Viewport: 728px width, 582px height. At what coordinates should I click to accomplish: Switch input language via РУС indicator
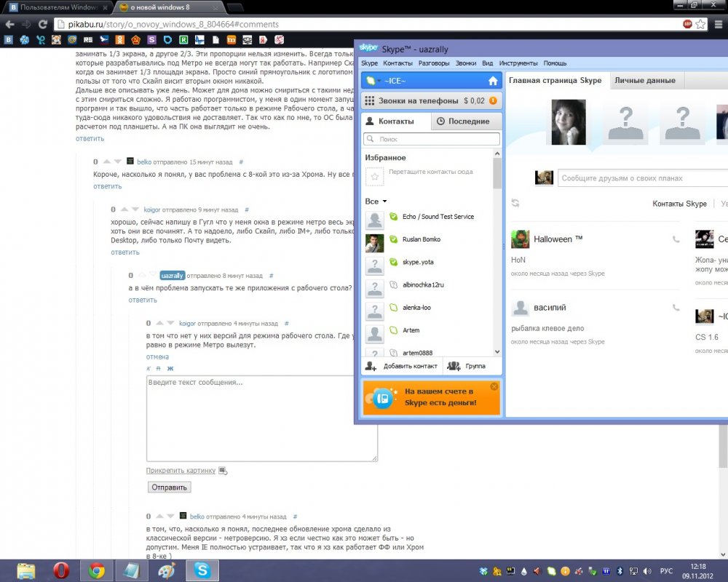pos(666,571)
